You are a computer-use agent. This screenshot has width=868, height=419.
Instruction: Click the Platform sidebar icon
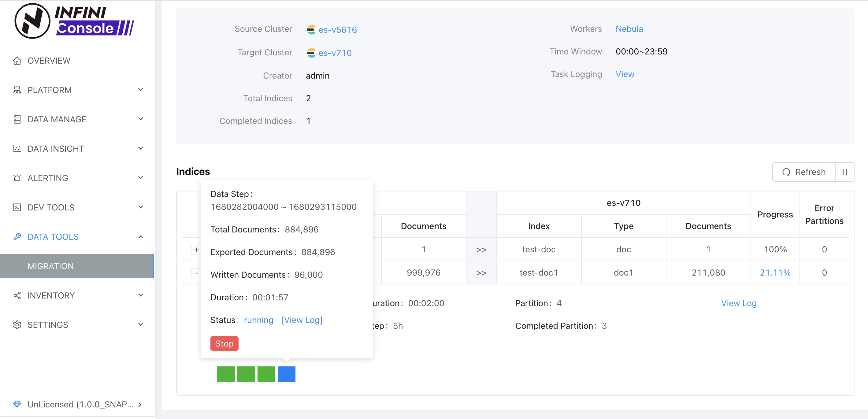[x=17, y=90]
